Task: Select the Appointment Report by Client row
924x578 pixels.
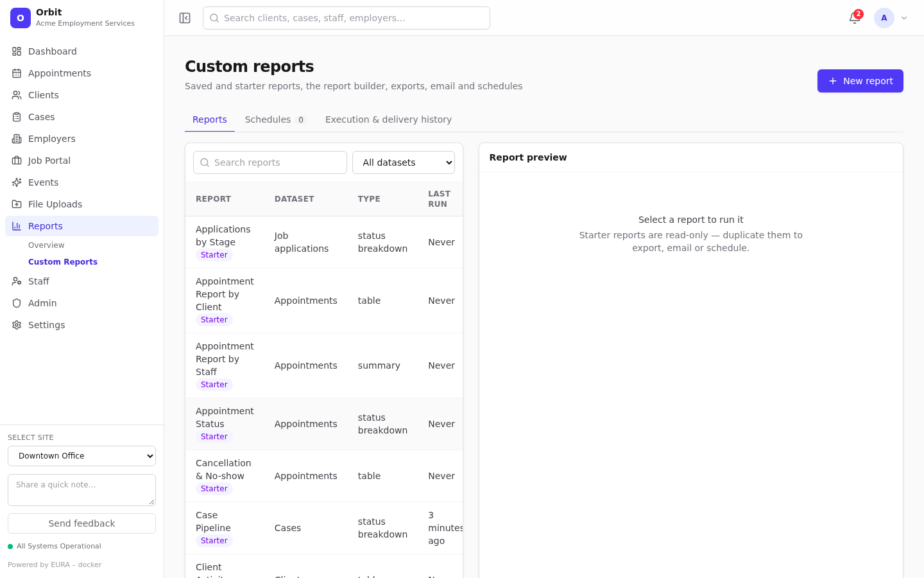Action: (324, 301)
